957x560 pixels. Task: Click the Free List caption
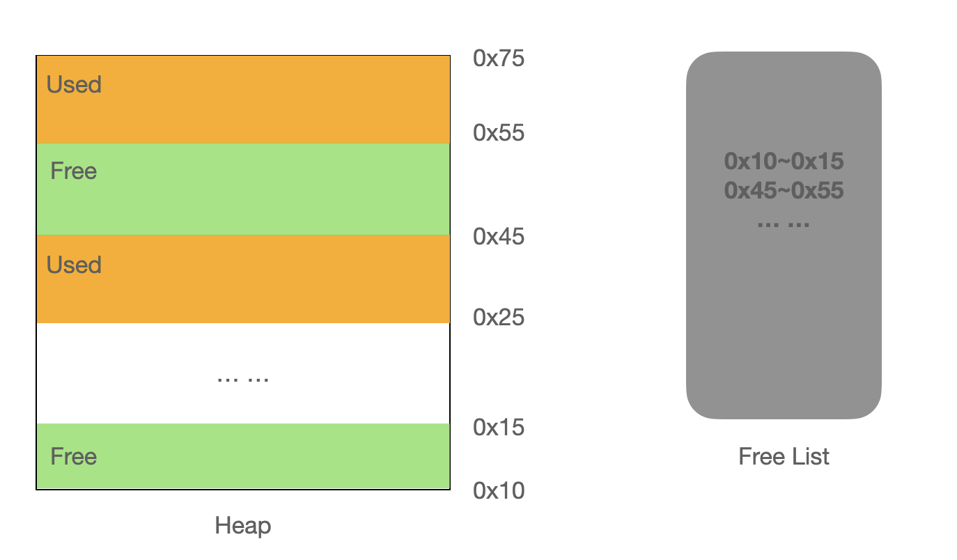point(784,457)
